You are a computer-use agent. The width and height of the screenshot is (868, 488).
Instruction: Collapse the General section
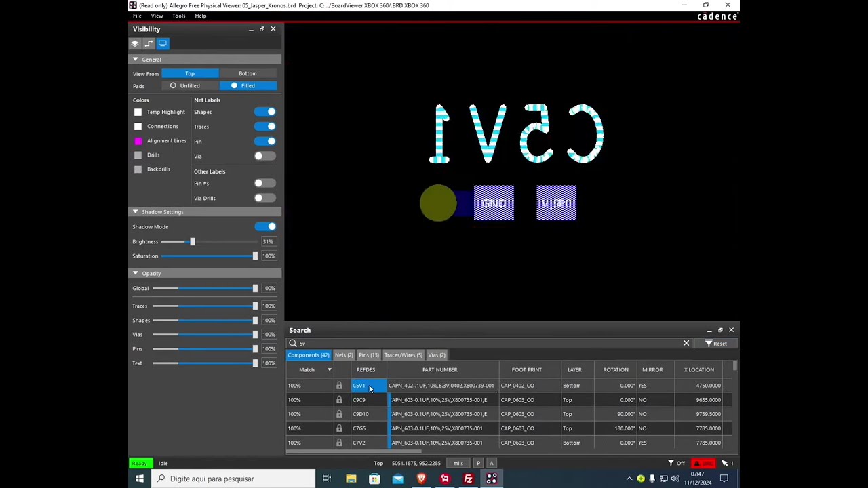click(x=135, y=60)
